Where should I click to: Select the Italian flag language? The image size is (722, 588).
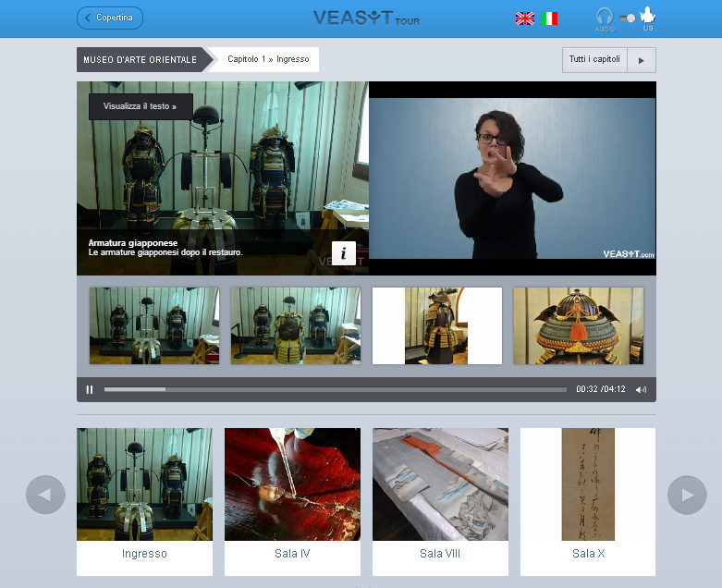[x=550, y=18]
